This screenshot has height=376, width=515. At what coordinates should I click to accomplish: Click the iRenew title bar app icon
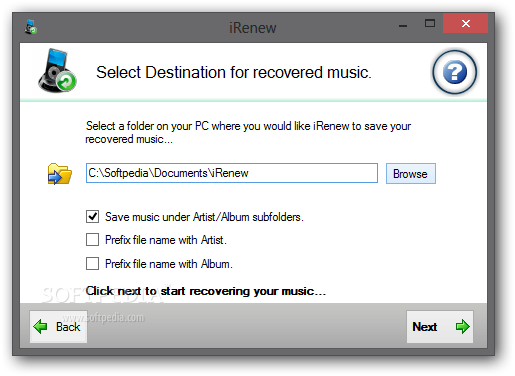pos(31,27)
